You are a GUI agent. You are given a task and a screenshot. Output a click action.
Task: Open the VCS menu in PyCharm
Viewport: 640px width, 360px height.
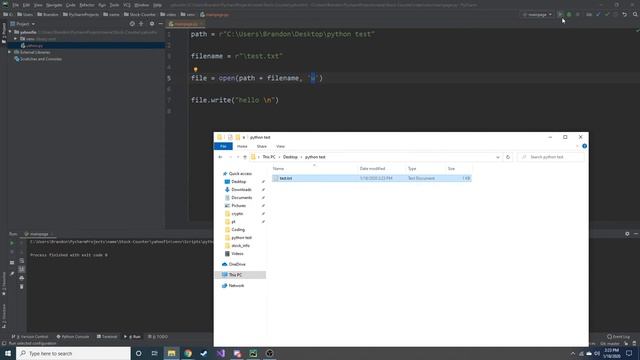[127, 5]
